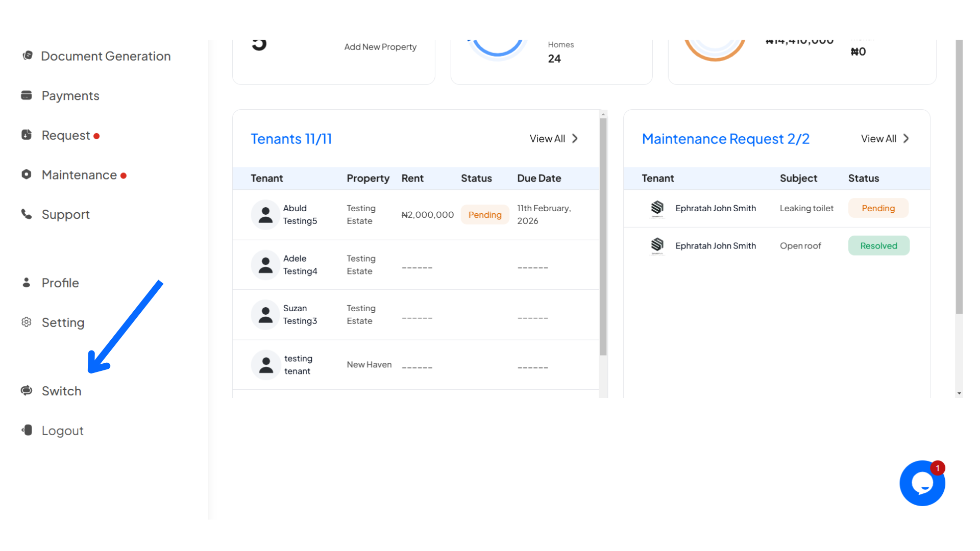Click testing tenant avatar
The image size is (980, 551).
pos(265,365)
